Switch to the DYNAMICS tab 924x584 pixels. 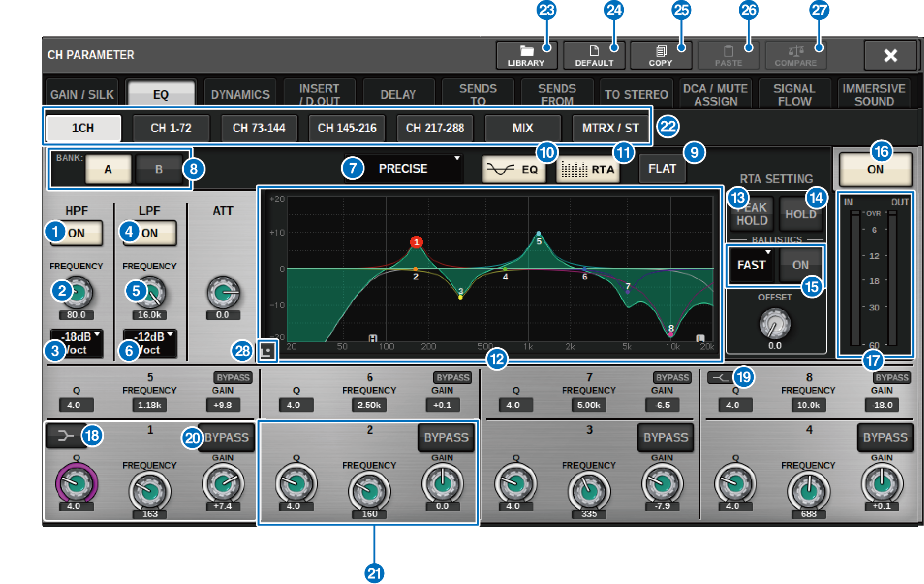tap(240, 94)
